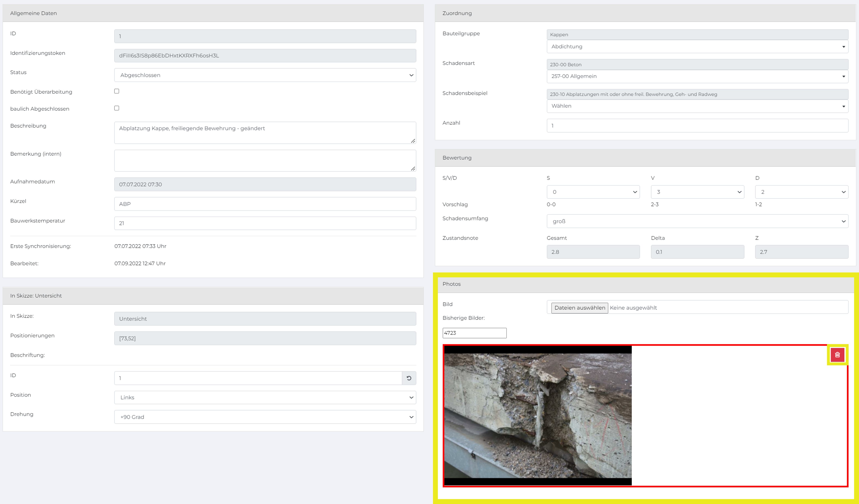Open the Status dropdown showing Abgeschlossen
859x504 pixels.
point(265,75)
